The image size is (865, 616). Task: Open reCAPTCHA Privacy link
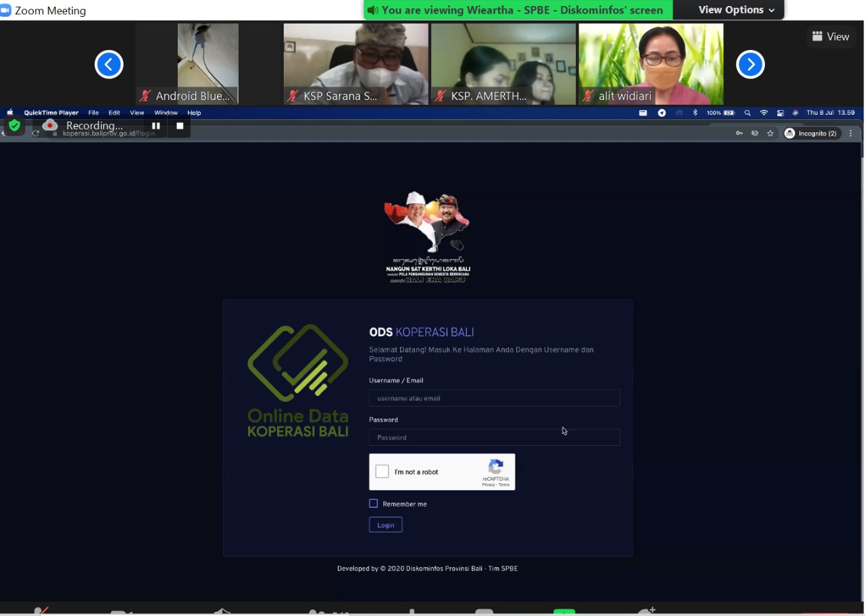pyautogui.click(x=488, y=485)
